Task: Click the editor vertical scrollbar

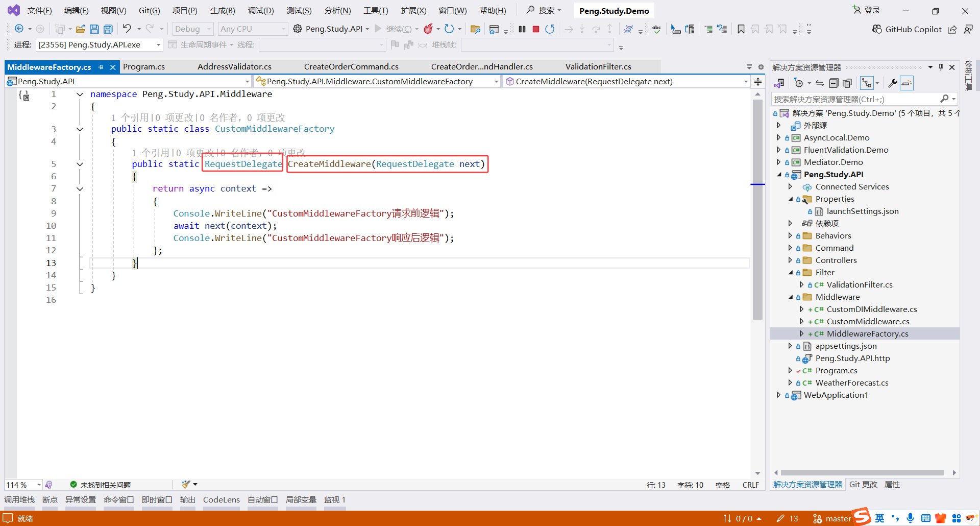Action: (x=757, y=209)
